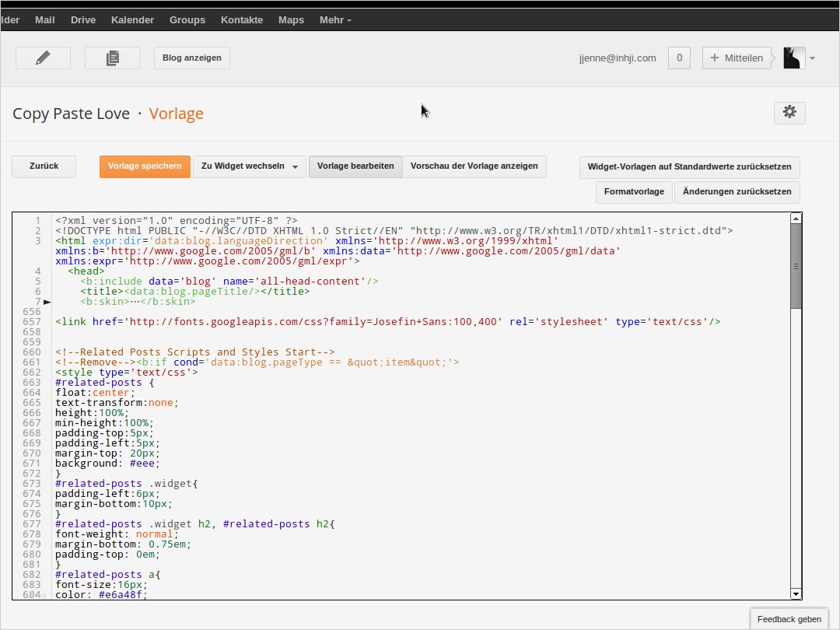Open the Kalender menu item

[x=132, y=19]
